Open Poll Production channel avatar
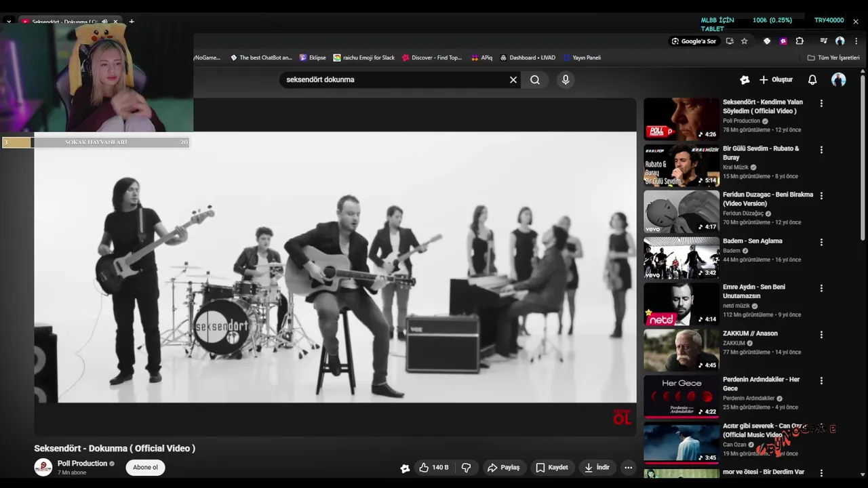Screen dimensions: 868x488 43,468
